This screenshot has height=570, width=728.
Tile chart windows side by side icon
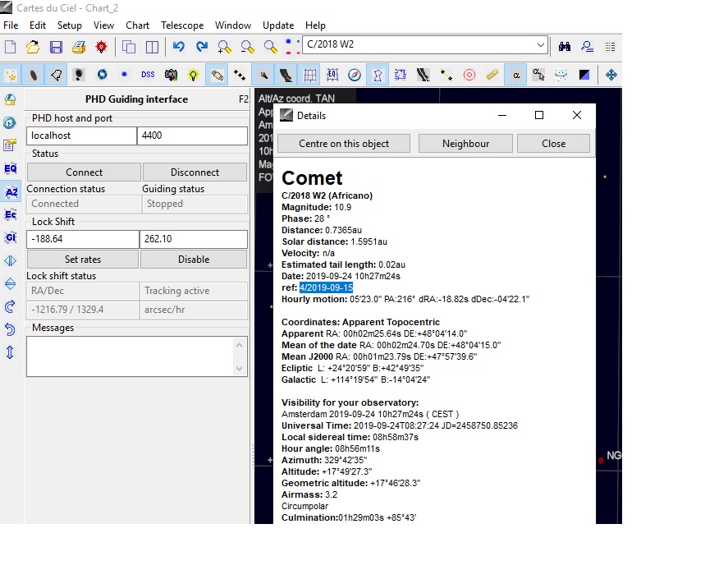pos(152,47)
